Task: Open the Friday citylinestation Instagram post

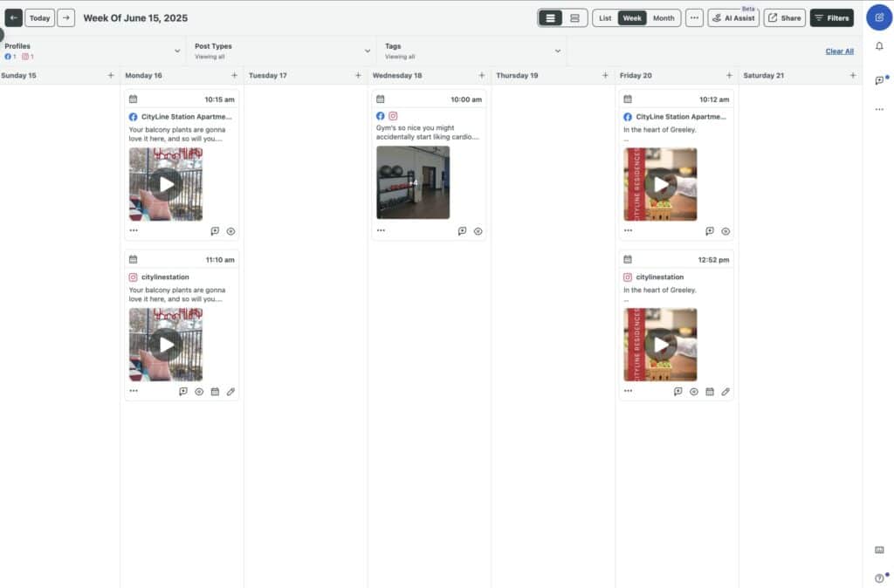Action: (660, 277)
